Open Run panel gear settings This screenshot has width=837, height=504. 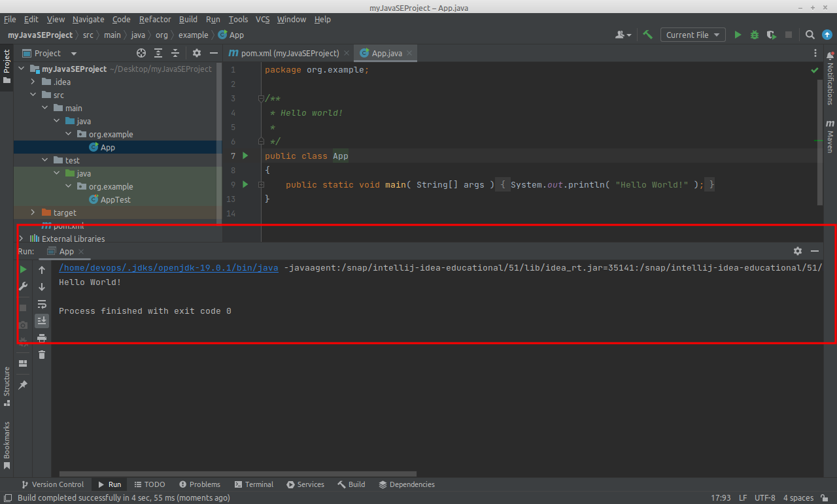tap(798, 251)
